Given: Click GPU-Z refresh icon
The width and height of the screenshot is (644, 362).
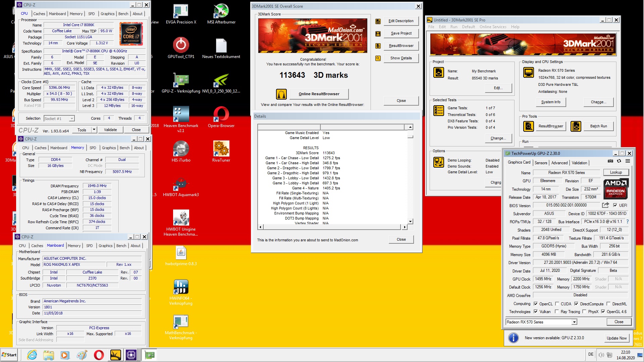Looking at the screenshot, I should pos(619,161).
